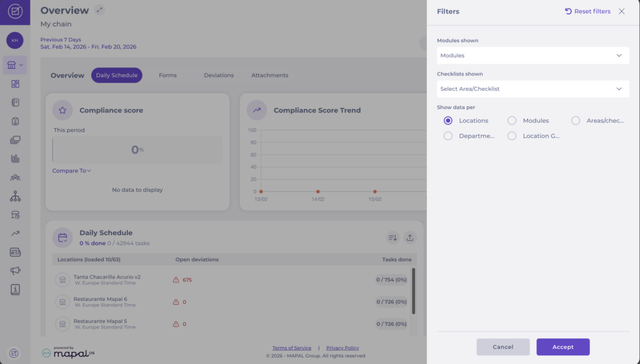Click the export icon in Daily Schedule
The width and height of the screenshot is (640, 364).
[410, 237]
